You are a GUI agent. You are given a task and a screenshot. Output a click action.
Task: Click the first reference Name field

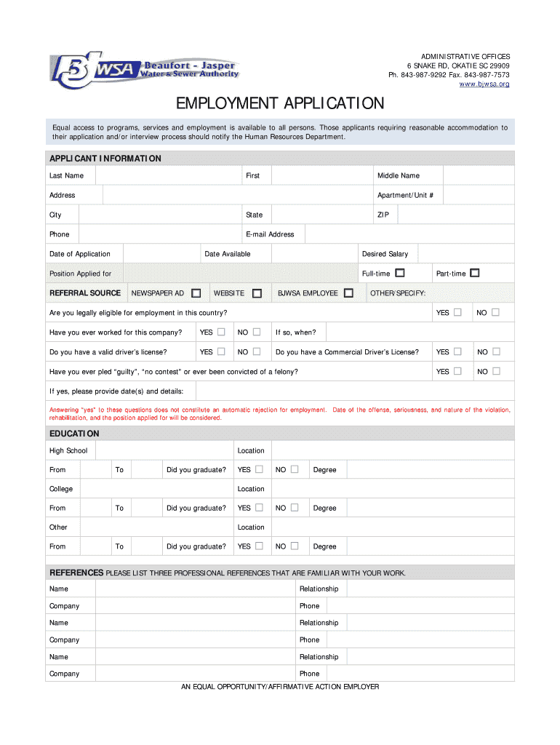coord(195,589)
